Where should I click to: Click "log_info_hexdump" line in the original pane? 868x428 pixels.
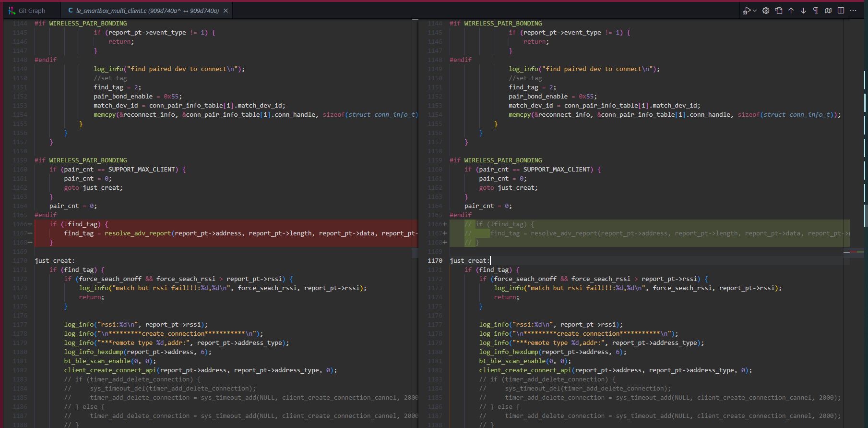tap(138, 352)
